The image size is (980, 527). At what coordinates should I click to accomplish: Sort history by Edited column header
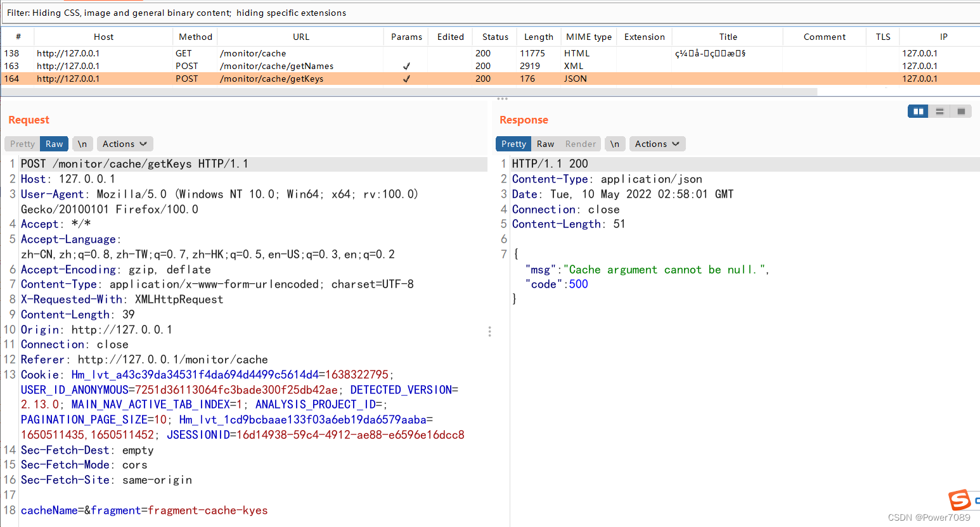pyautogui.click(x=451, y=37)
